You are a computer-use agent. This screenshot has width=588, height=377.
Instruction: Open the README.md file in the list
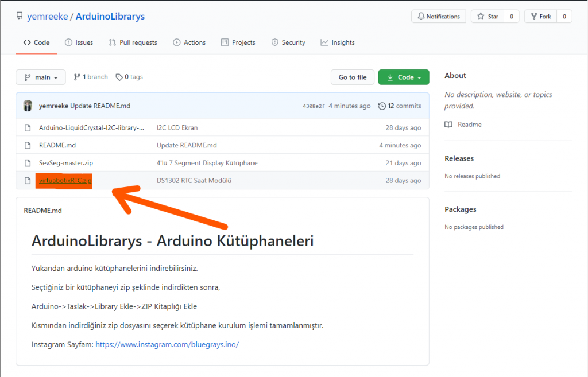[x=57, y=145]
